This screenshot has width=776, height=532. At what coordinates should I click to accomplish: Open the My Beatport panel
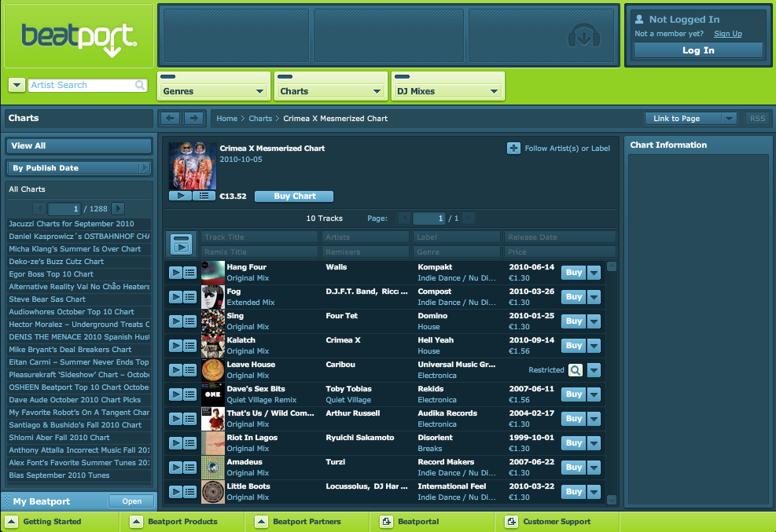click(131, 501)
